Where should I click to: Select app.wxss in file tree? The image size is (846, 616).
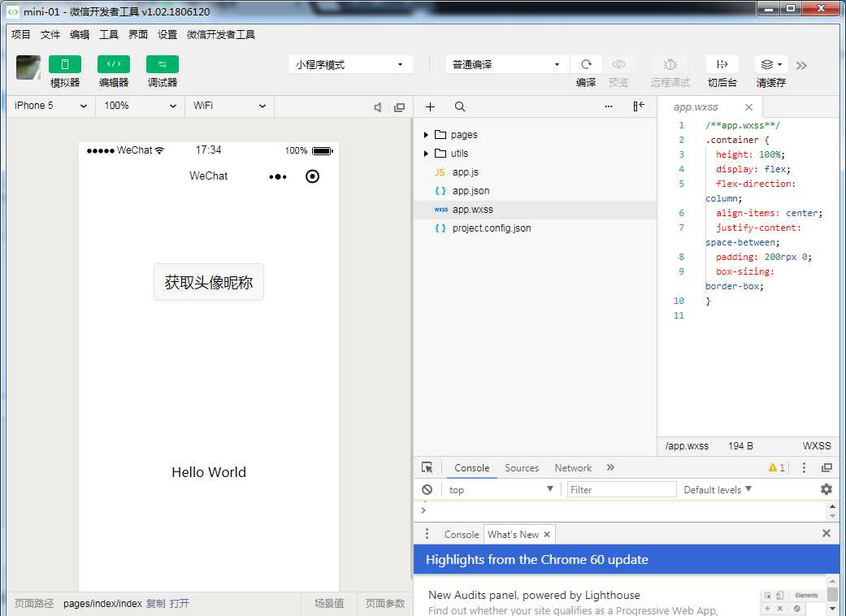536,210
